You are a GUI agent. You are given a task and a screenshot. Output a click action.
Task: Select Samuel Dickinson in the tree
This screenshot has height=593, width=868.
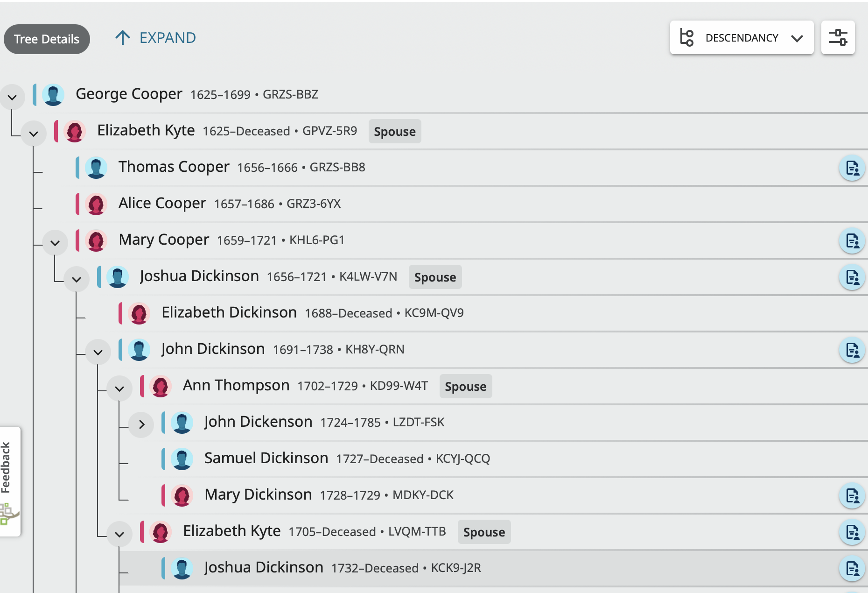(266, 459)
